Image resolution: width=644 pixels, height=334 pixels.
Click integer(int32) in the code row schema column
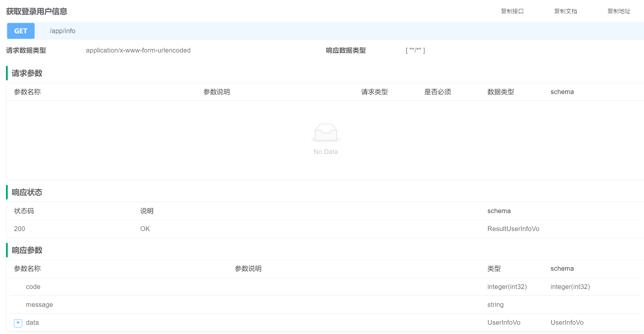pyautogui.click(x=570, y=287)
